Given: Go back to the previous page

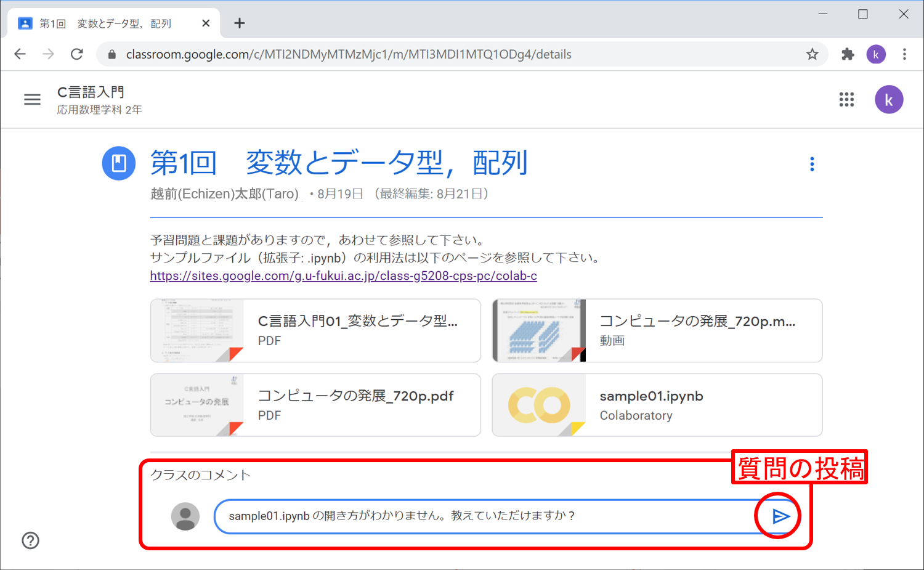Looking at the screenshot, I should [x=20, y=54].
